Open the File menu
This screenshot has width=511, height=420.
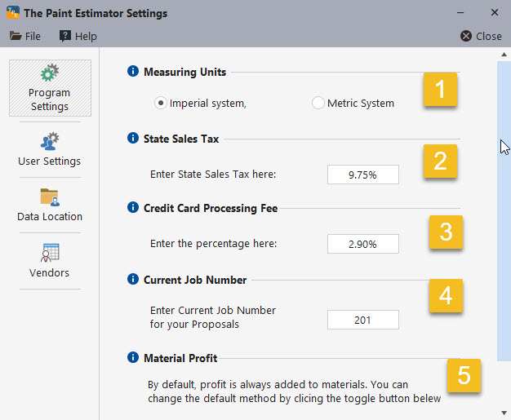tap(25, 36)
